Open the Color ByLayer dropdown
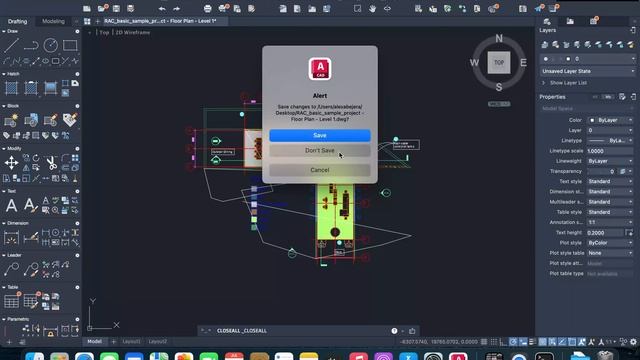The height and width of the screenshot is (360, 640). [610, 120]
